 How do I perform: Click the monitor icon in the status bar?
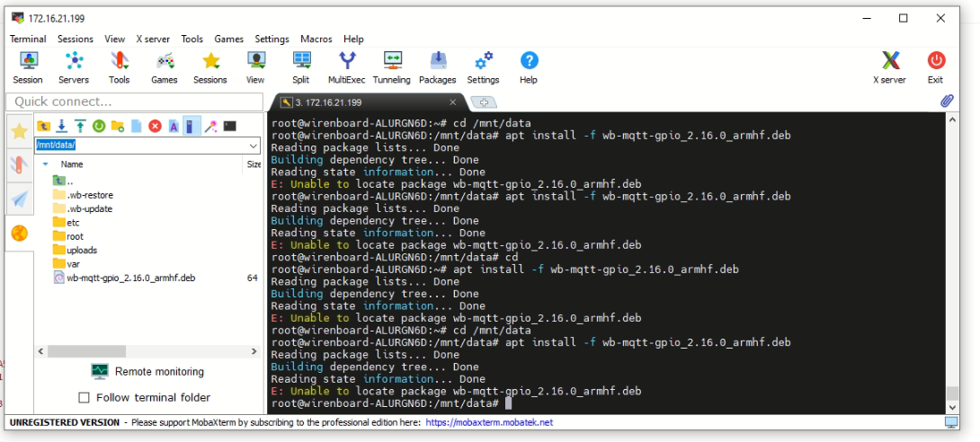[951, 422]
